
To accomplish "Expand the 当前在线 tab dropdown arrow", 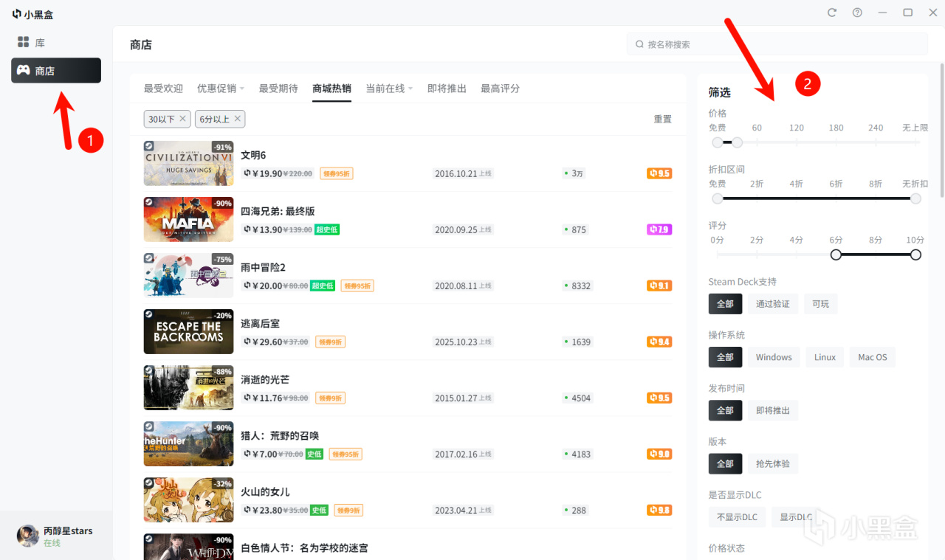I will [410, 89].
